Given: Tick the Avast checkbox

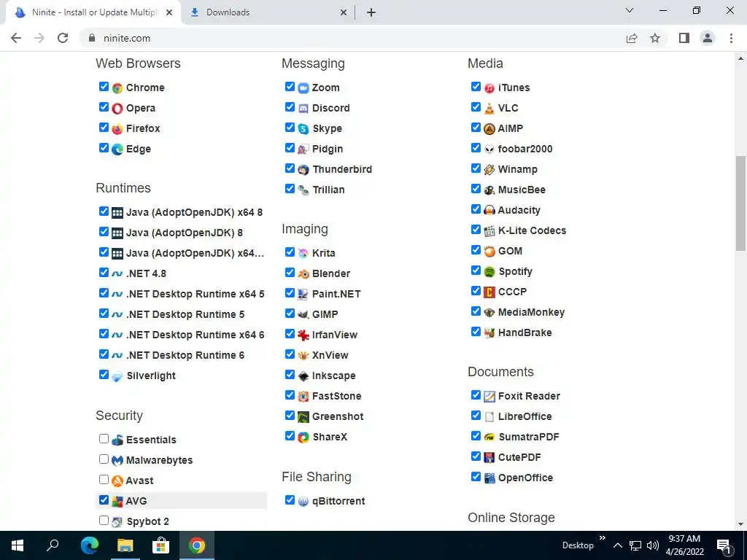Looking at the screenshot, I should click(104, 480).
